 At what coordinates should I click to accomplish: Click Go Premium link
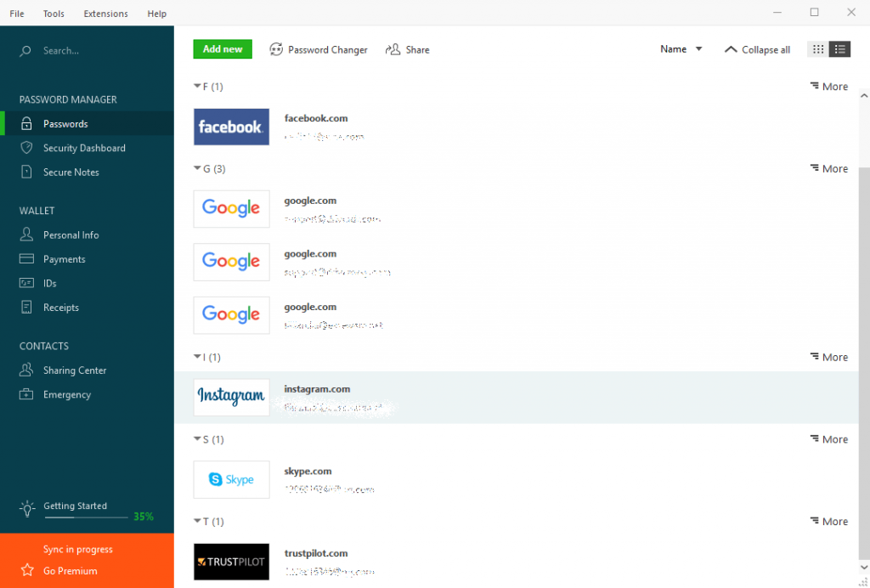point(70,570)
